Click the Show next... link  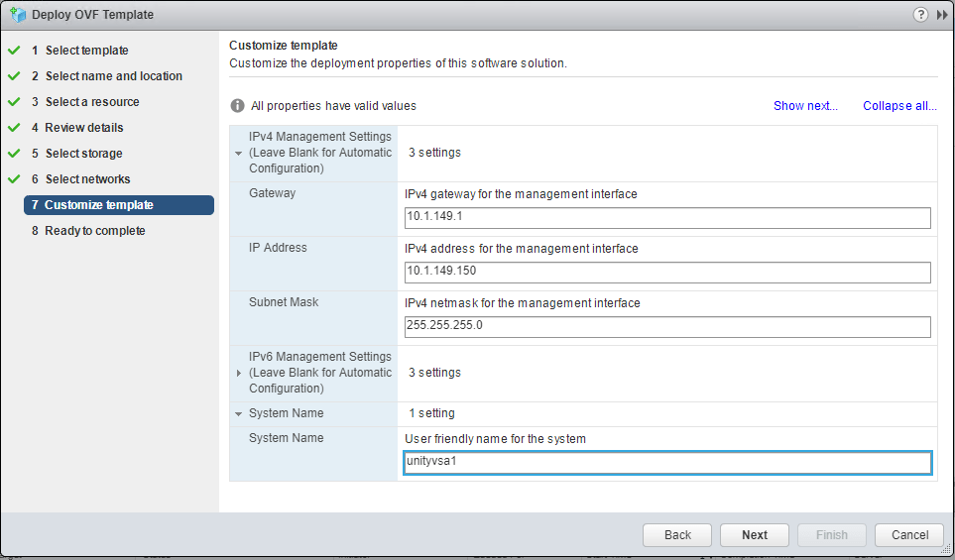(x=805, y=106)
